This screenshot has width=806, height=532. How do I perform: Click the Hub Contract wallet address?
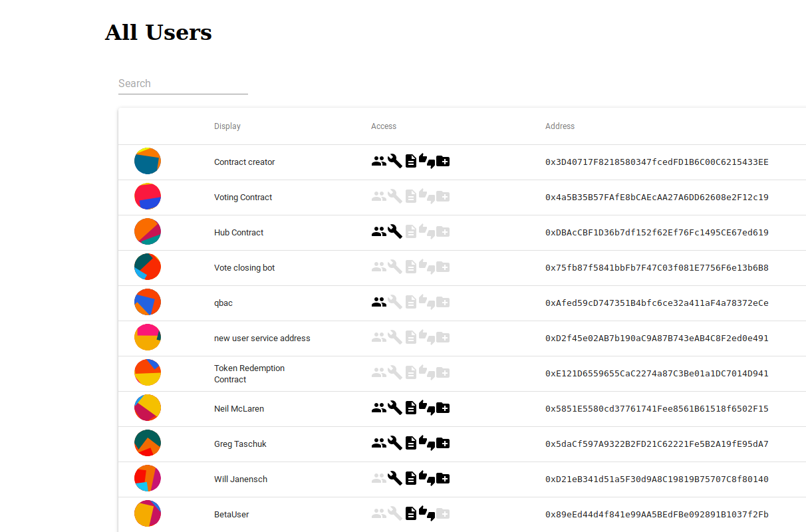tap(657, 233)
